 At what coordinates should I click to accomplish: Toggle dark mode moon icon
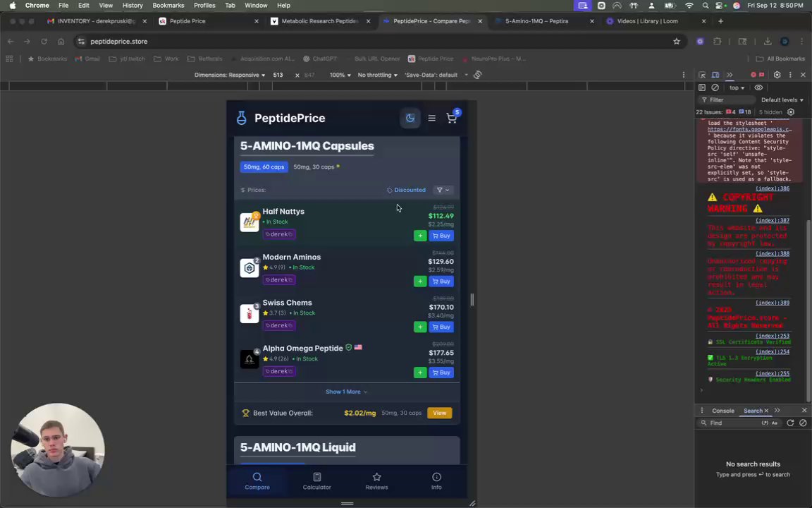pyautogui.click(x=410, y=119)
